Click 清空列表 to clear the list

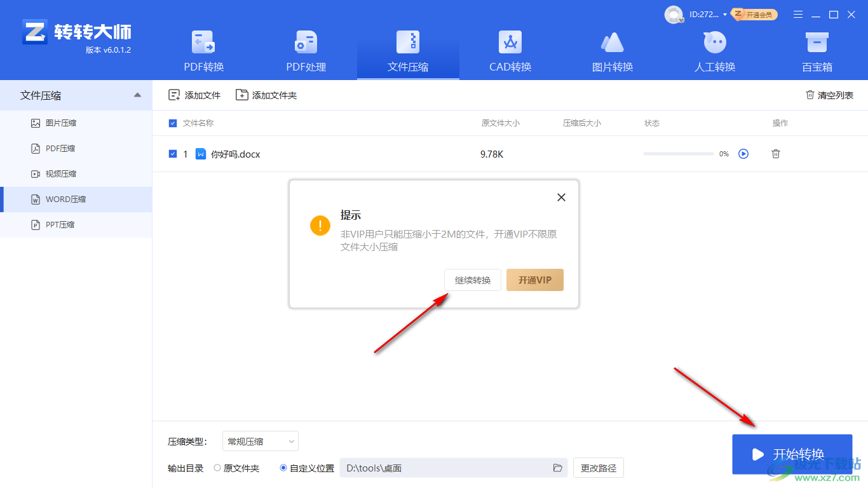(829, 95)
